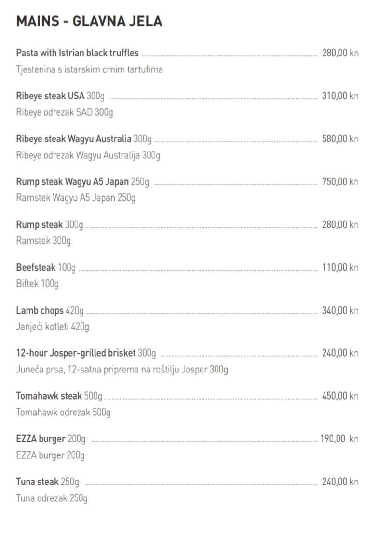The height and width of the screenshot is (538, 392).
Task: Choose Tuna steak 250g item
Action: point(48,482)
